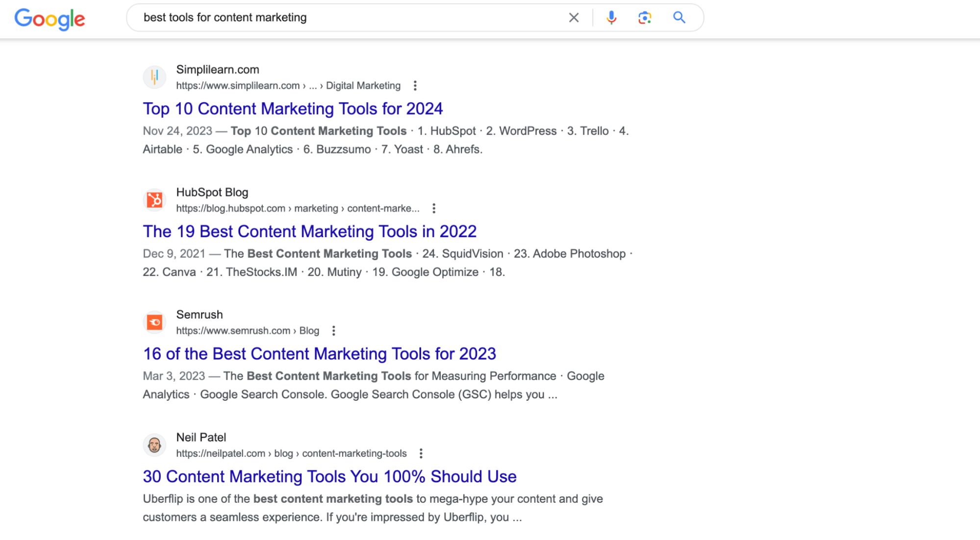The width and height of the screenshot is (980, 540).
Task: Click the Semrush site name
Action: point(200,315)
